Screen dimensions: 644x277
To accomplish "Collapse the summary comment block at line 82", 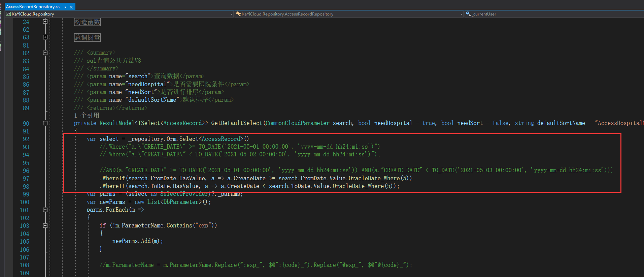I will point(45,53).
